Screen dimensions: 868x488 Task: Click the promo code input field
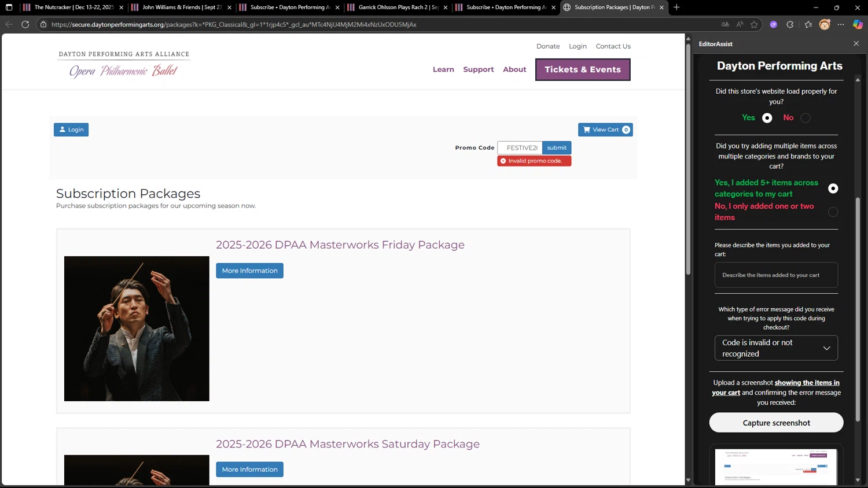520,147
